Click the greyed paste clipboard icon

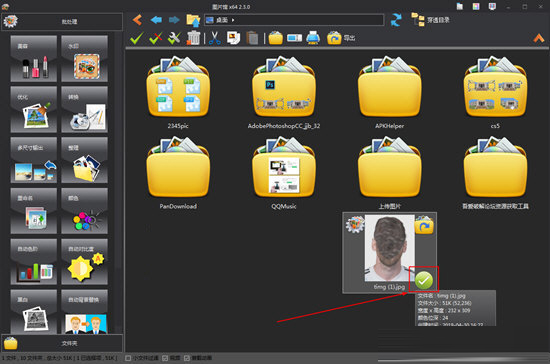(252, 38)
